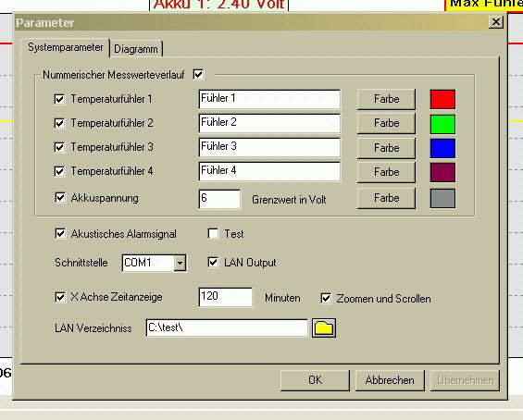Click the Fühler 3 name field

(x=269, y=147)
